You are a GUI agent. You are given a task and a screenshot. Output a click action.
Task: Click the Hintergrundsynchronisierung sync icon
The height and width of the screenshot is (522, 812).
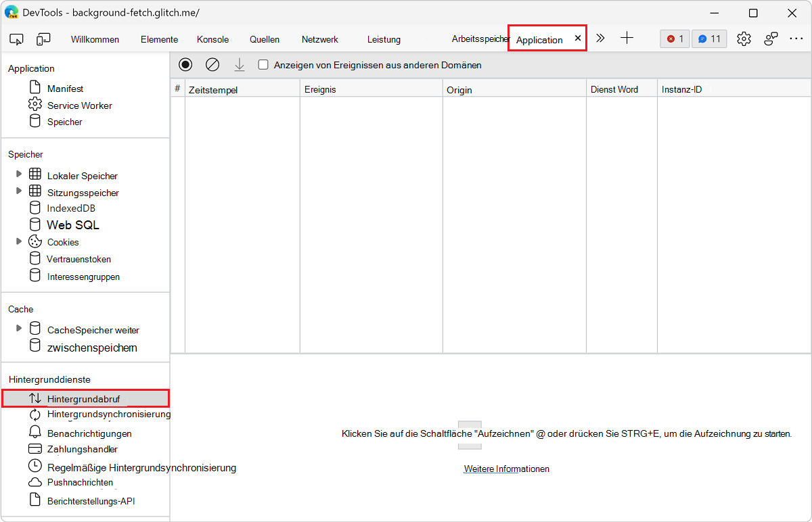[x=35, y=414]
